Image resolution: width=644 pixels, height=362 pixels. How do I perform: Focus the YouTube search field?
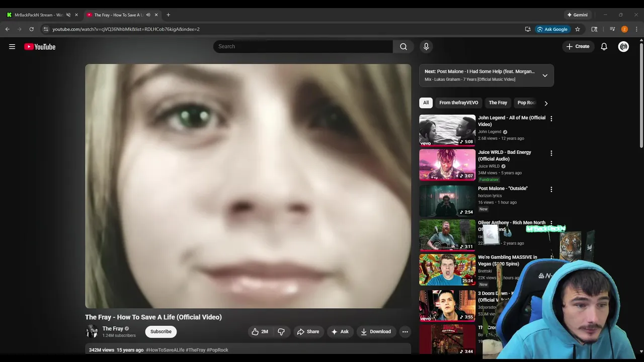(303, 46)
